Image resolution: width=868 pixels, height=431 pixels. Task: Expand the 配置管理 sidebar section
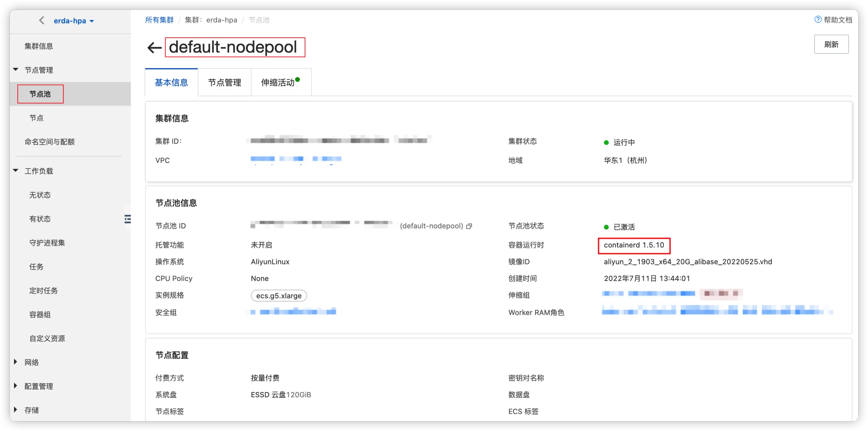(x=16, y=386)
